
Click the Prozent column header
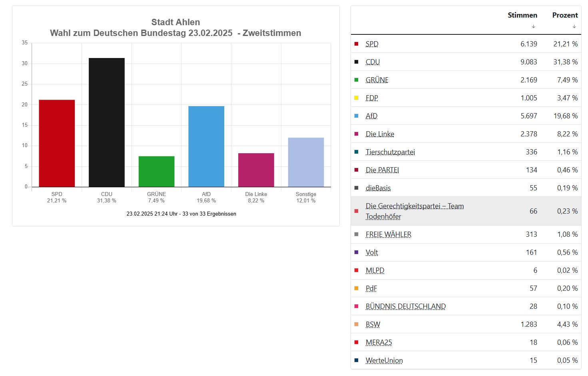pyautogui.click(x=565, y=15)
